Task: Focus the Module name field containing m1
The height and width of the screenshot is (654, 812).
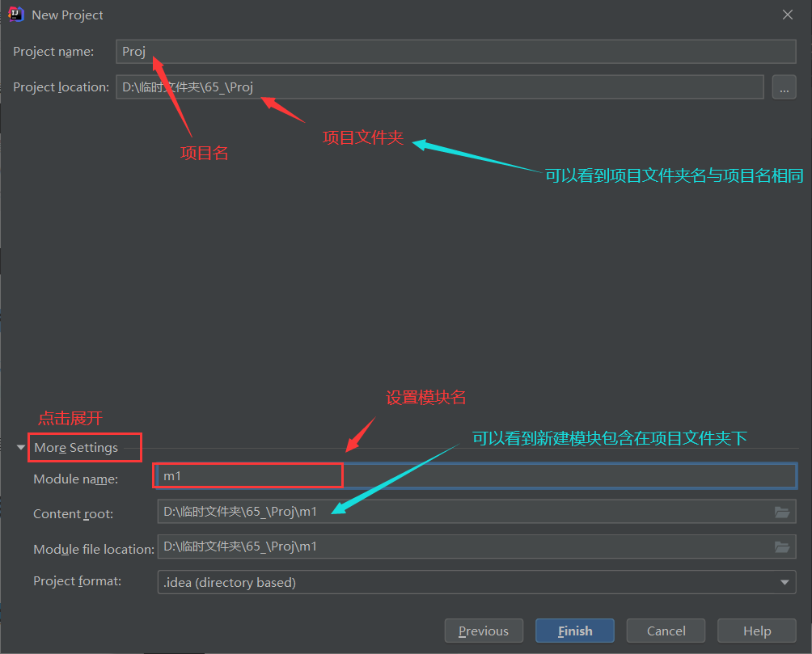Action: tap(476, 476)
